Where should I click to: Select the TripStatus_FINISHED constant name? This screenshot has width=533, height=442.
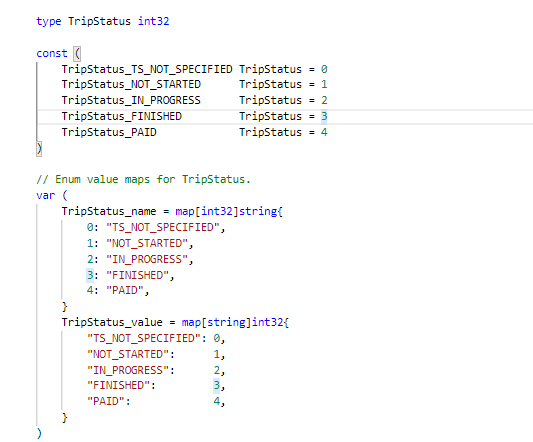tap(122, 116)
